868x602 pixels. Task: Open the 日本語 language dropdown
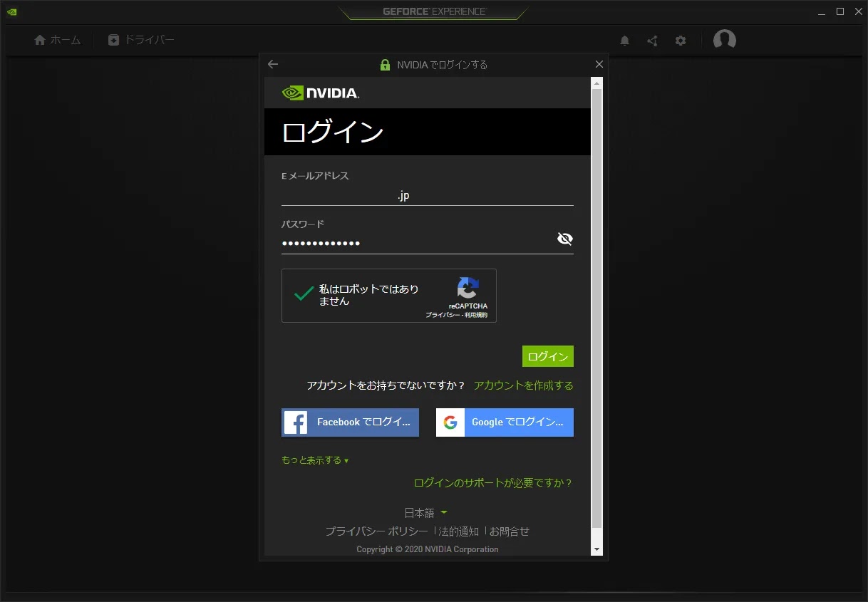point(425,513)
